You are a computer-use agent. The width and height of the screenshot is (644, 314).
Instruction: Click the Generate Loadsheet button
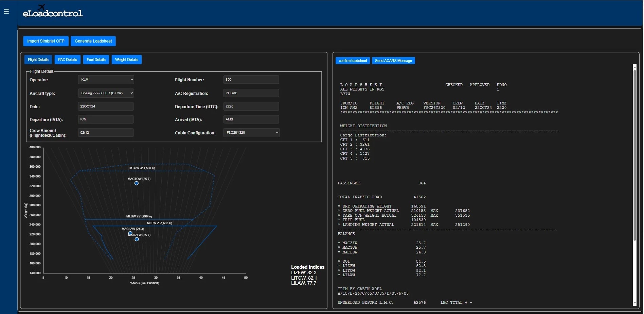click(93, 41)
